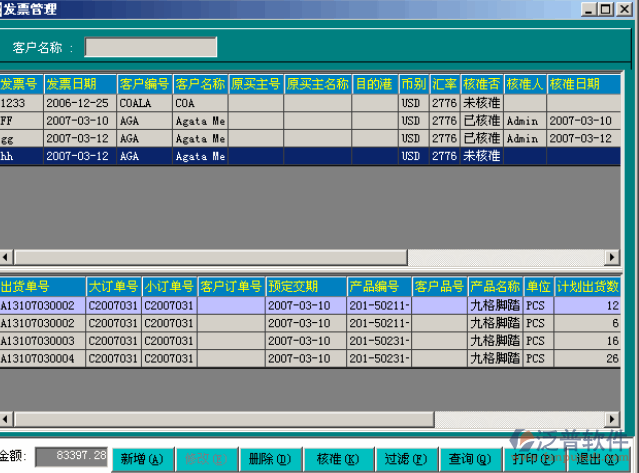Select shipment row A13107030004
The width and height of the screenshot is (639, 473).
(40, 359)
